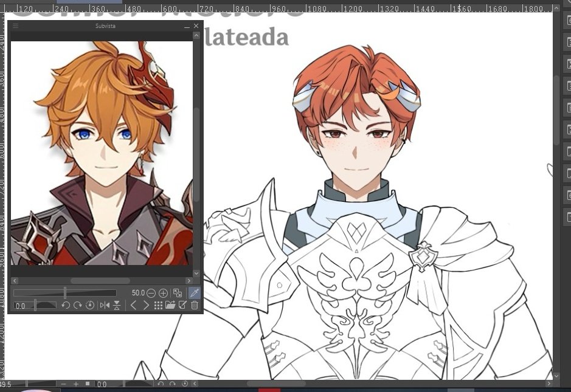Click the orange-haired reference image in Subvista
The height and width of the screenshot is (392, 571).
point(102,153)
